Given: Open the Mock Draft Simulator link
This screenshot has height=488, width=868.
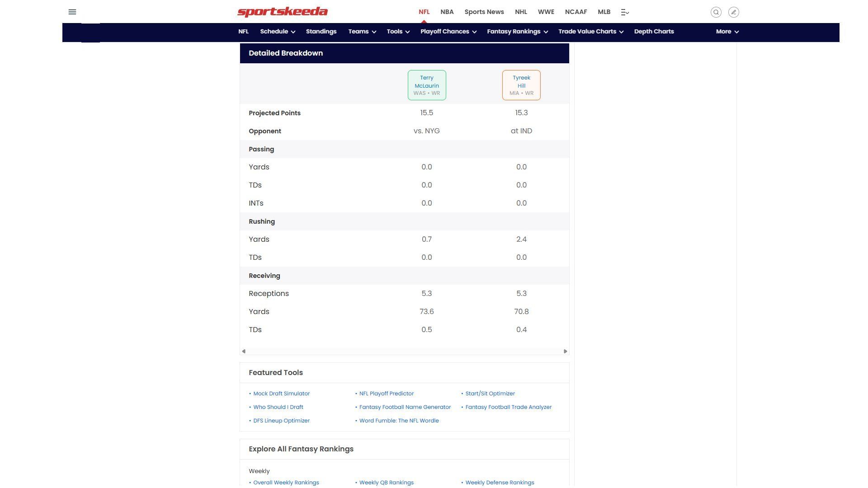Looking at the screenshot, I should [281, 394].
